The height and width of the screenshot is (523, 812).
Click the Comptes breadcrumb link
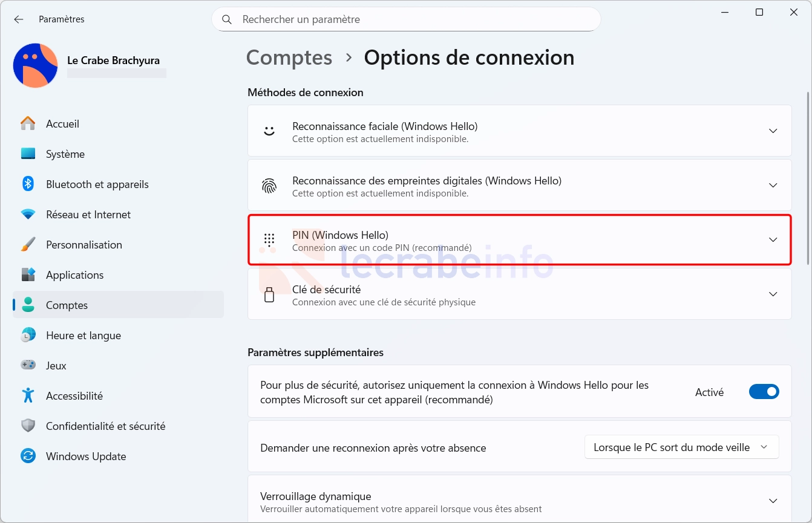[x=289, y=57]
